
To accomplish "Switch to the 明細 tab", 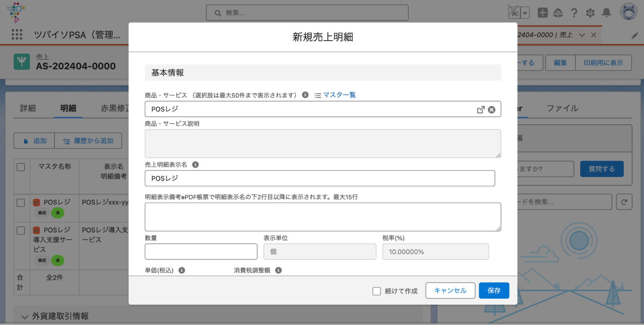I will (x=68, y=108).
